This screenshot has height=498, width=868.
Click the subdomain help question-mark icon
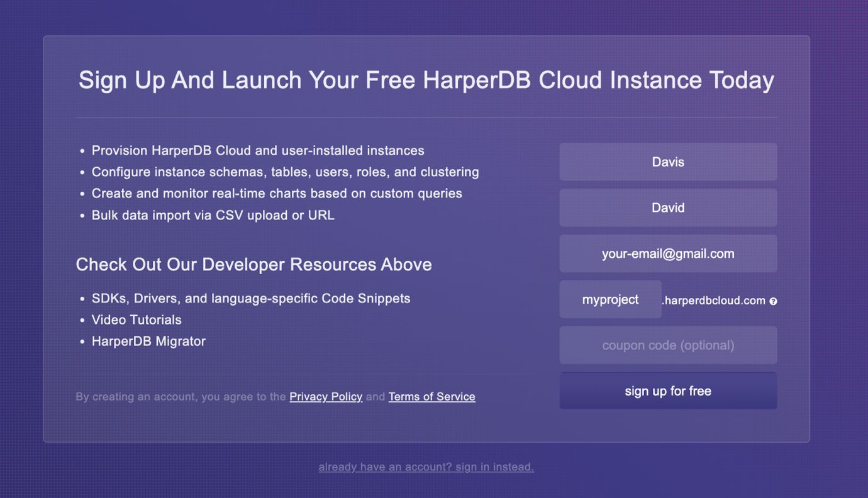pos(773,301)
